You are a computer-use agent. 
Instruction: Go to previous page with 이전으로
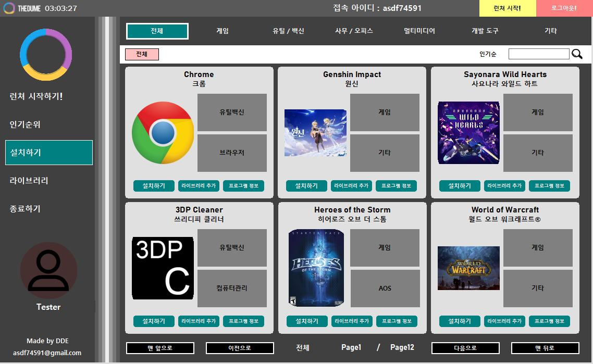point(240,348)
